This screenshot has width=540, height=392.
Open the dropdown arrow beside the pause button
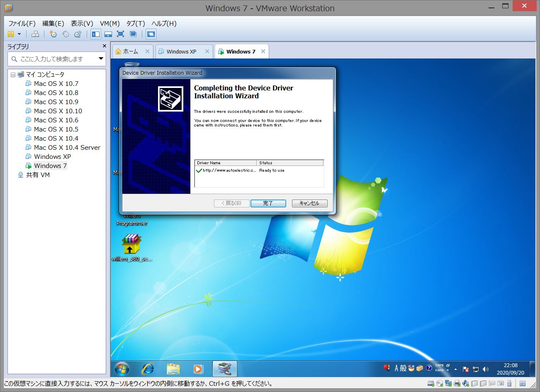pyautogui.click(x=19, y=34)
